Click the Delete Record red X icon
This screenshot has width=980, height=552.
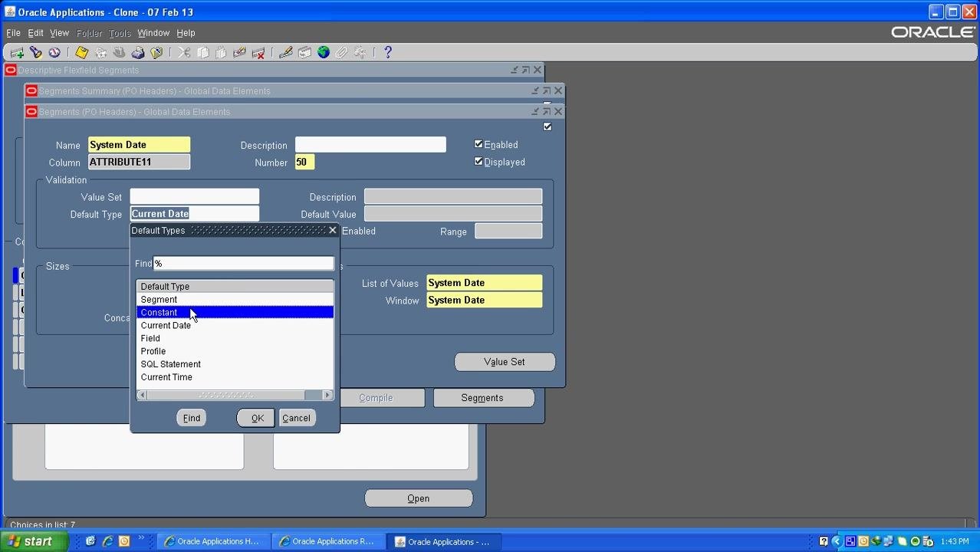(258, 53)
